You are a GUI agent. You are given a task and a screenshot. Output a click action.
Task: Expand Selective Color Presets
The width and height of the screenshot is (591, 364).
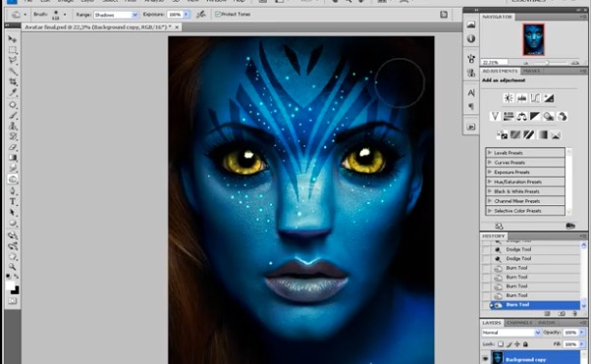pos(490,211)
